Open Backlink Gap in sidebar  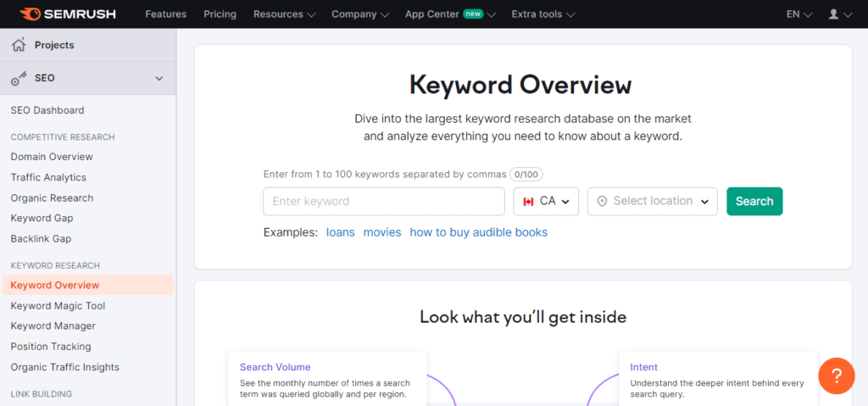[41, 239]
